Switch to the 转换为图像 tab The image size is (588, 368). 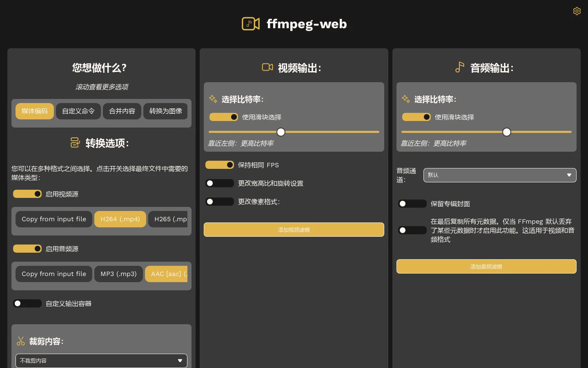(x=165, y=111)
